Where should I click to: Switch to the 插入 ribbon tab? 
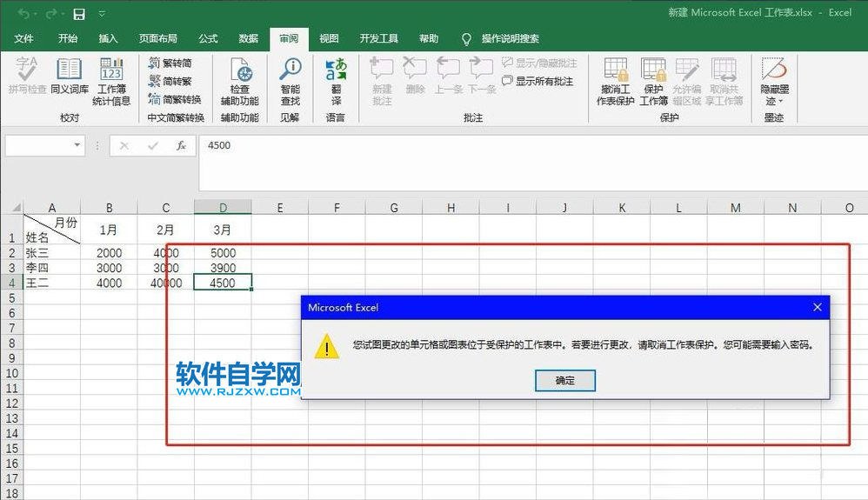(108, 38)
